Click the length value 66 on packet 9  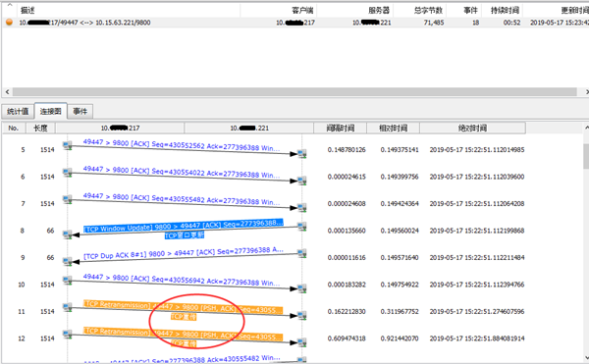pyautogui.click(x=50, y=257)
